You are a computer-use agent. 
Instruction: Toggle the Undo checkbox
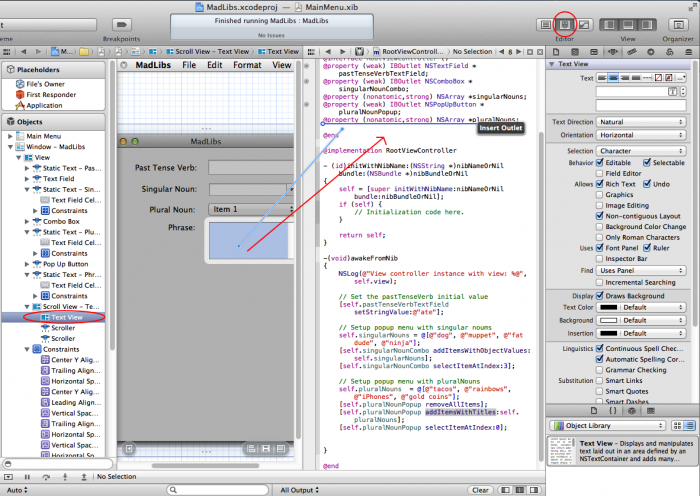[x=647, y=184]
